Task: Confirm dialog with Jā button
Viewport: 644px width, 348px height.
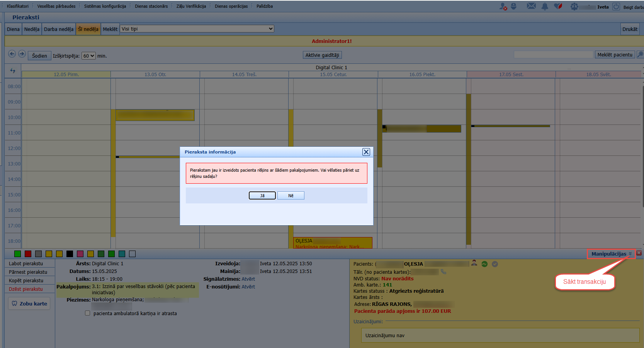Action: tap(262, 196)
